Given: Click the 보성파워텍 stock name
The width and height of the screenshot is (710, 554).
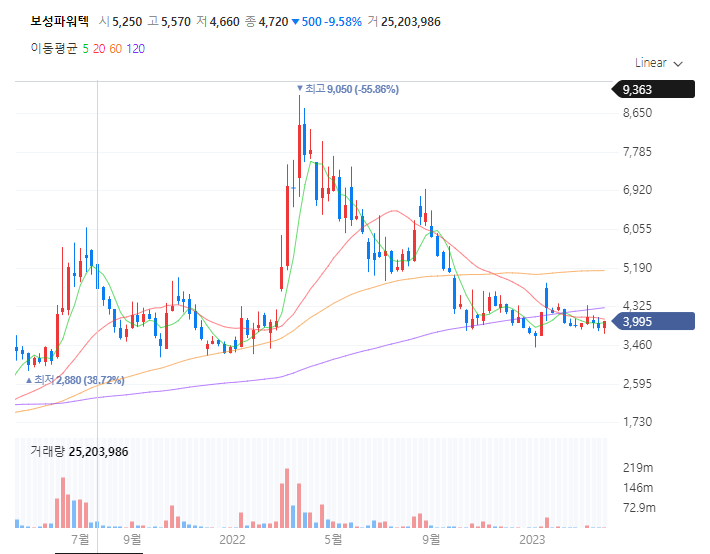Looking at the screenshot, I should click(60, 21).
